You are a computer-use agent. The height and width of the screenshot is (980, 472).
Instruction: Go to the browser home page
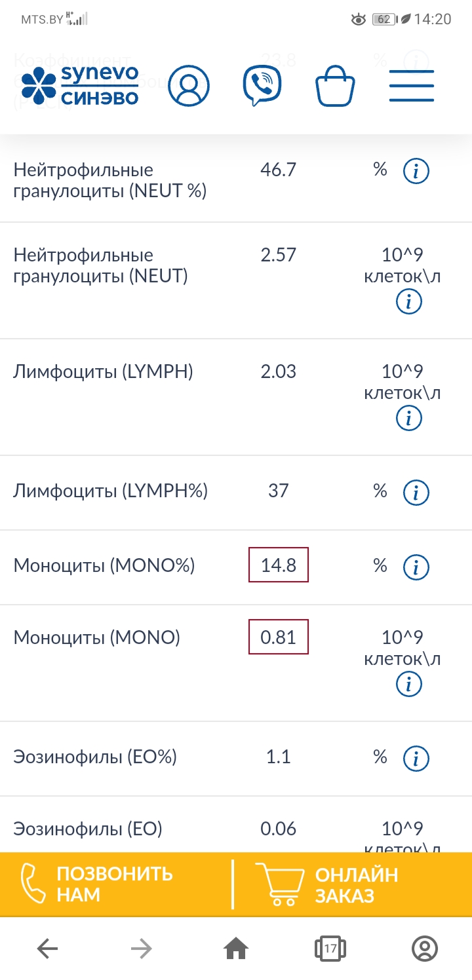click(236, 948)
